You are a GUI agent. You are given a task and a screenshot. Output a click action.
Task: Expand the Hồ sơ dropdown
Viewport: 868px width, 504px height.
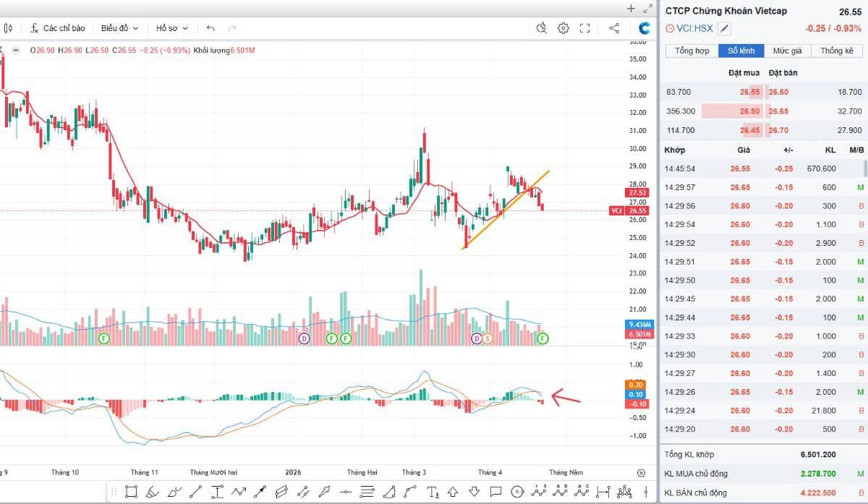click(x=172, y=28)
